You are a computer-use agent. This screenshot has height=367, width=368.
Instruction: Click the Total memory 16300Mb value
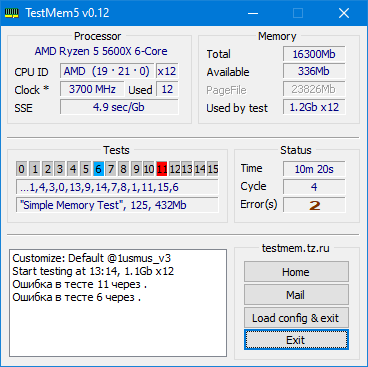(314, 54)
